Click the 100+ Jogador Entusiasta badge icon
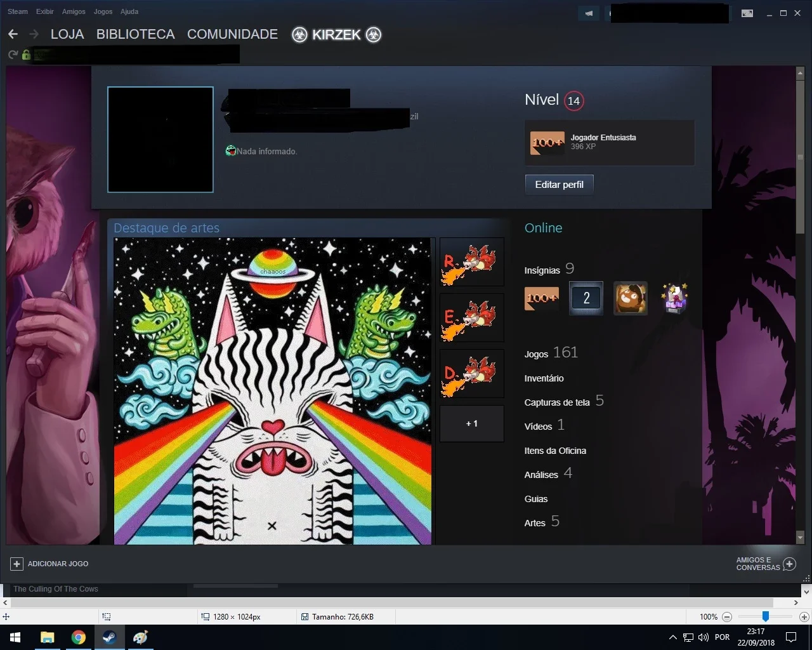This screenshot has height=650, width=812. [547, 142]
